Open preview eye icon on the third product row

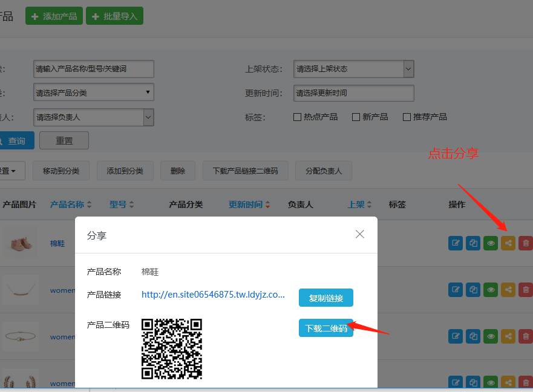click(x=490, y=336)
